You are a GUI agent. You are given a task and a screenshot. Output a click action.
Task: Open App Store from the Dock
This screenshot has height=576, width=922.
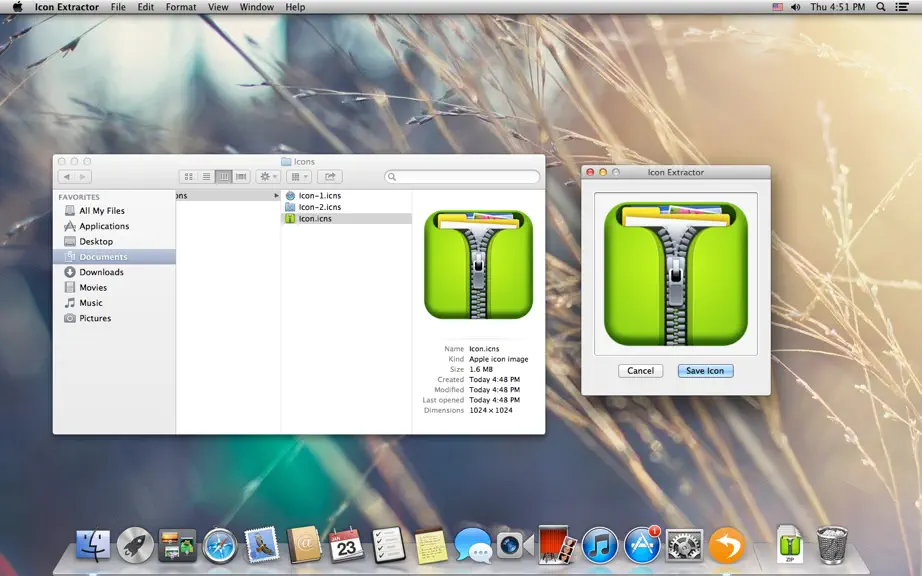(x=642, y=545)
